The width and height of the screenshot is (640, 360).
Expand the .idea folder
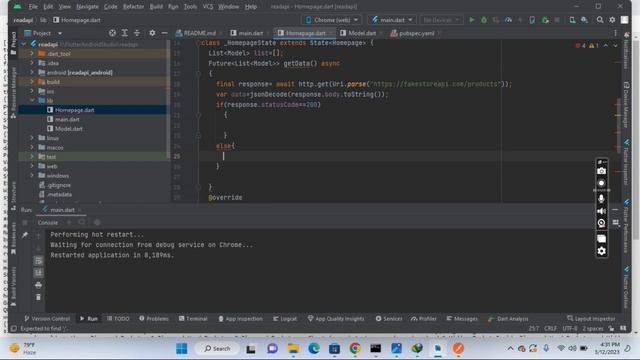(32, 63)
